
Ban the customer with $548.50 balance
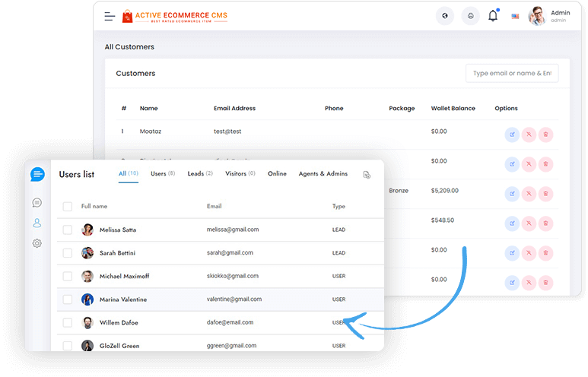point(529,223)
